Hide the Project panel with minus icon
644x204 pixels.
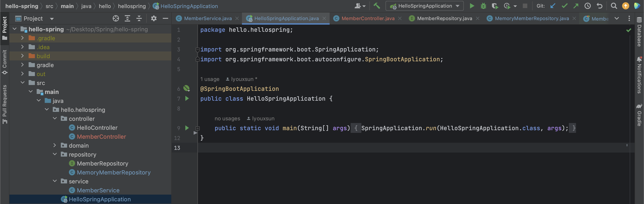(x=165, y=18)
